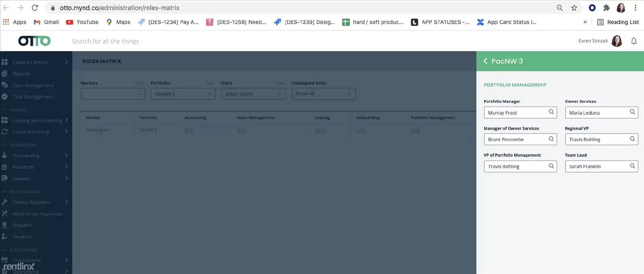Expand Residents sidebar item

[35, 167]
